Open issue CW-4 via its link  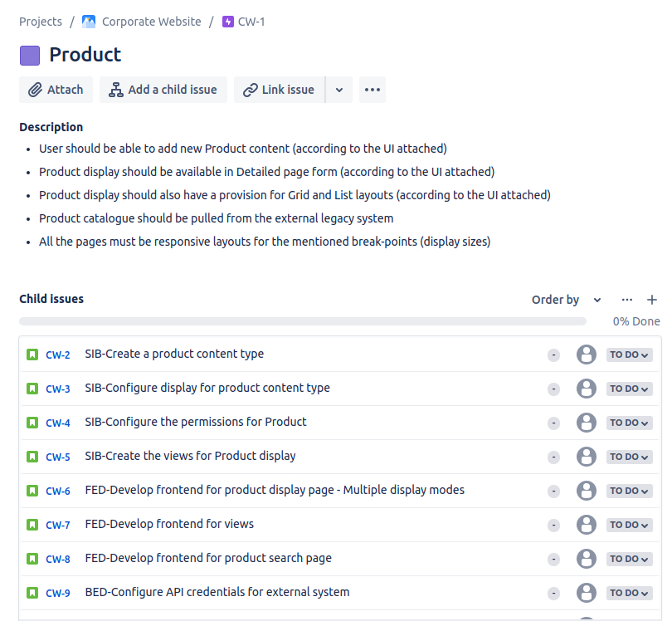58,423
